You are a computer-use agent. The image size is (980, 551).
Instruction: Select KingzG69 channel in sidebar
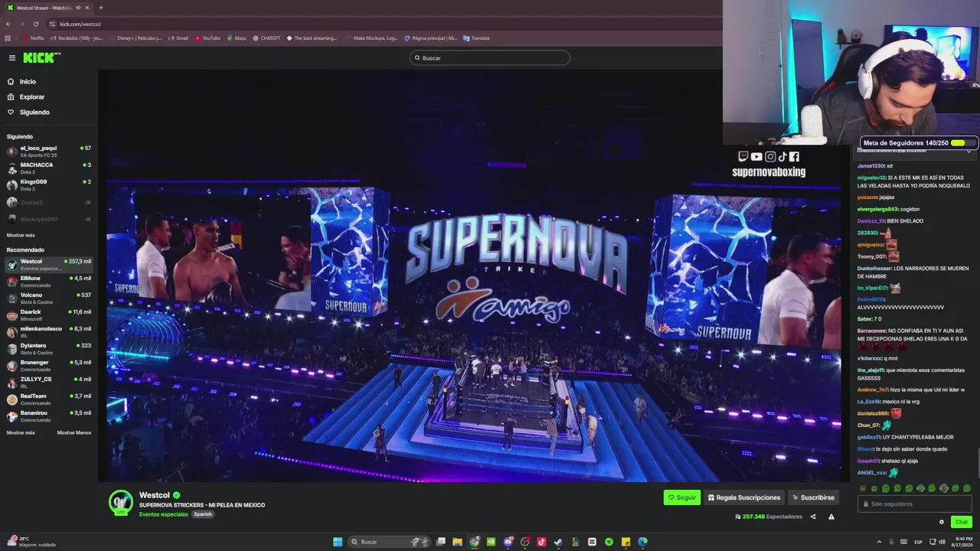pos(49,184)
